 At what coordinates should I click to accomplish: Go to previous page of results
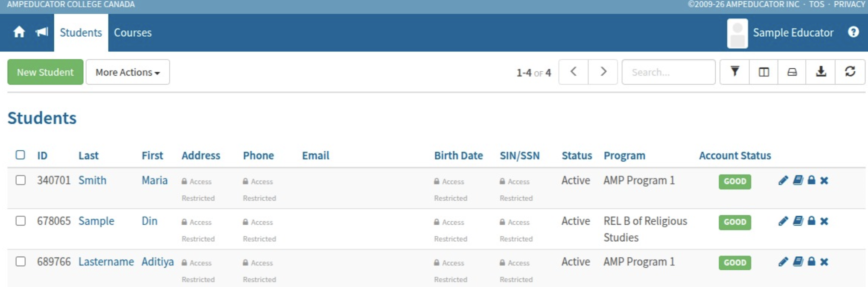[574, 72]
